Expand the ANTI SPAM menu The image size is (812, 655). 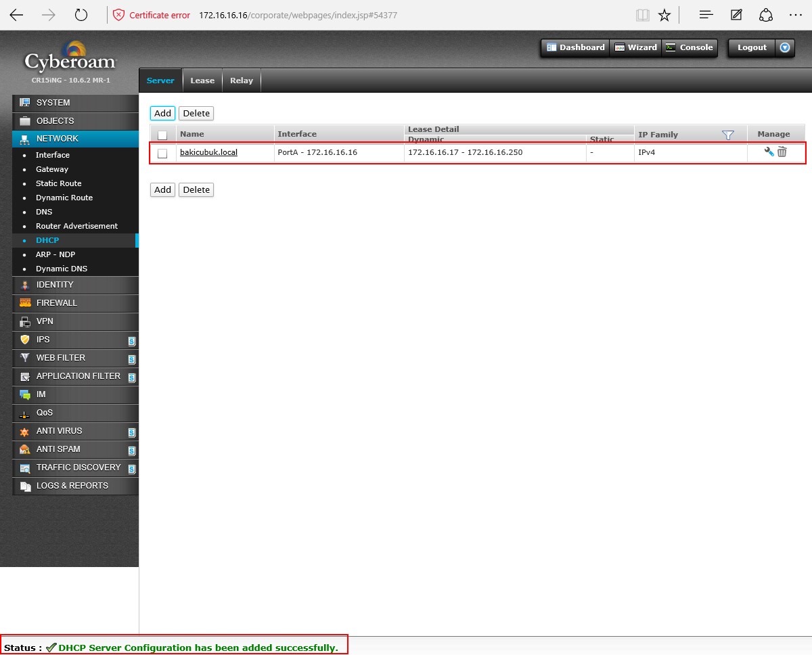click(75, 449)
